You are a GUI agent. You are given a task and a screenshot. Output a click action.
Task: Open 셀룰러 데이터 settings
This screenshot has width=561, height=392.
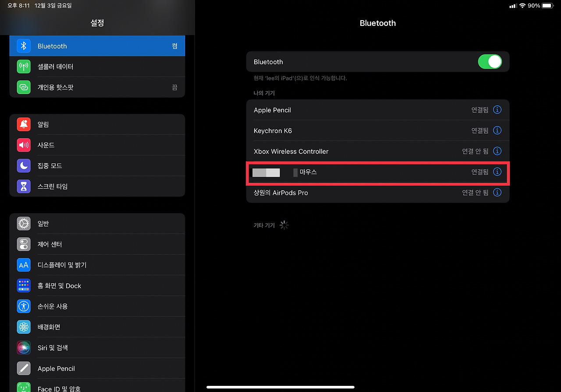(97, 67)
